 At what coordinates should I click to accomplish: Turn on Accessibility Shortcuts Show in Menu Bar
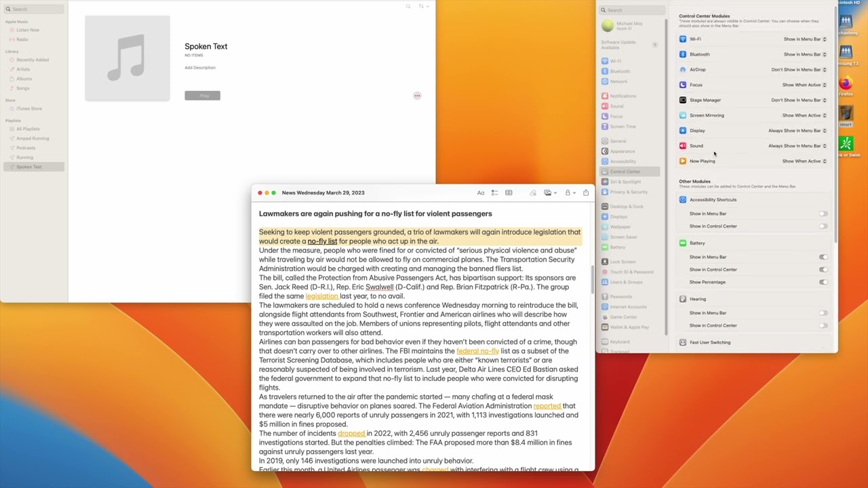[x=823, y=213]
